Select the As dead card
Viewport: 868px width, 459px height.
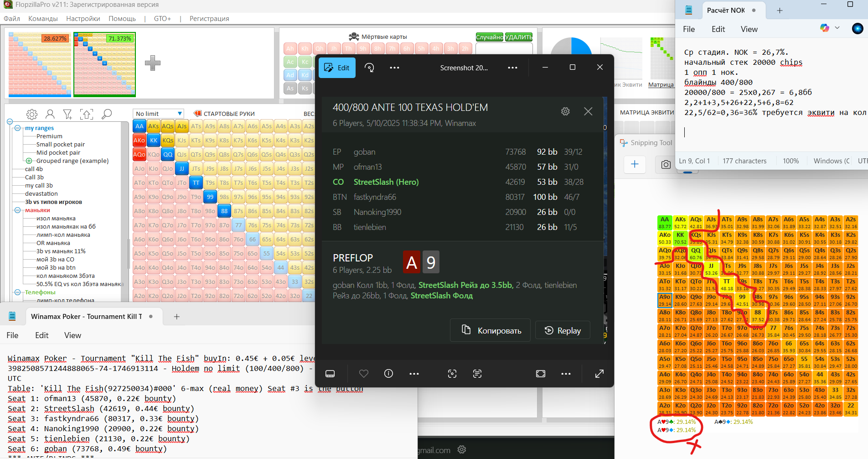[x=290, y=88]
